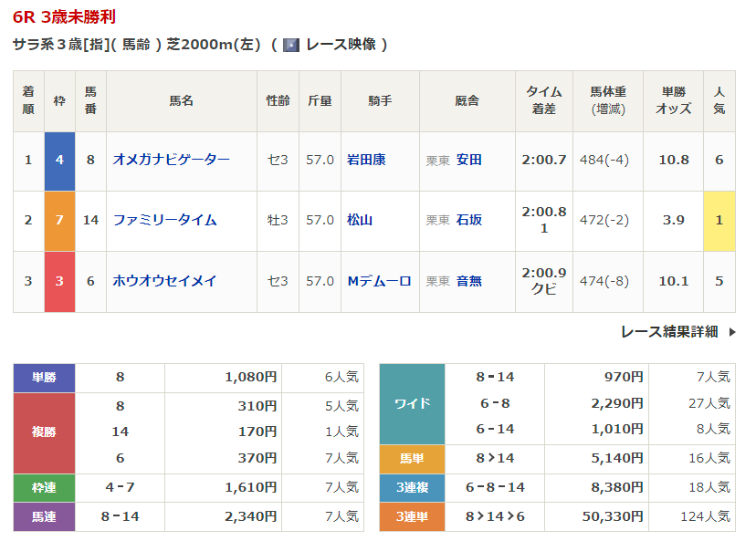Click the blue frame 4 color cell
This screenshot has height=541, width=756.
tap(59, 160)
